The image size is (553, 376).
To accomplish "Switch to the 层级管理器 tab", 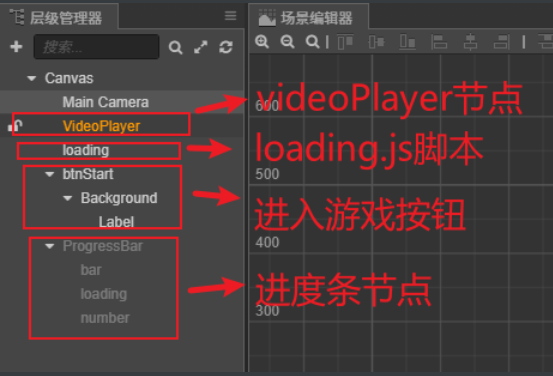I will [59, 18].
